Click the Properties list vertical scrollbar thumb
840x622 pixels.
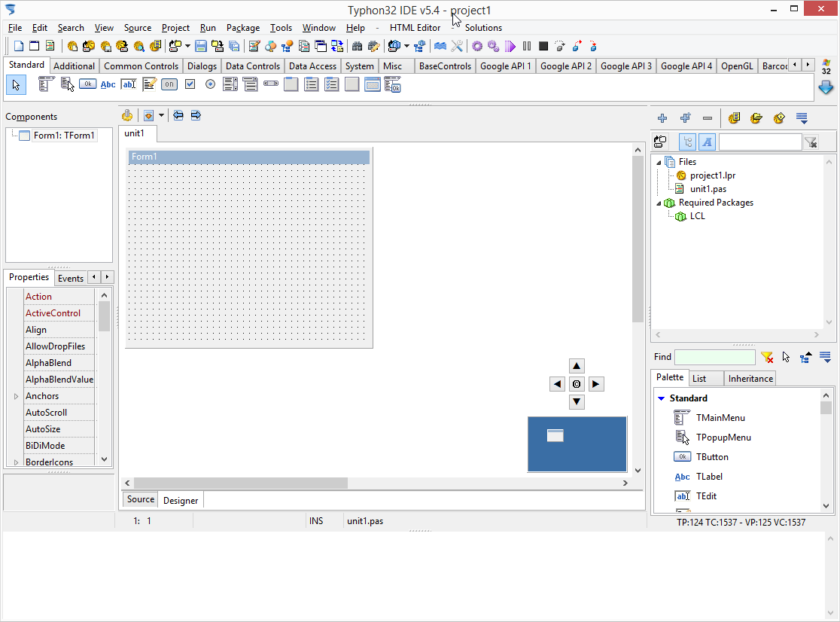click(x=104, y=316)
